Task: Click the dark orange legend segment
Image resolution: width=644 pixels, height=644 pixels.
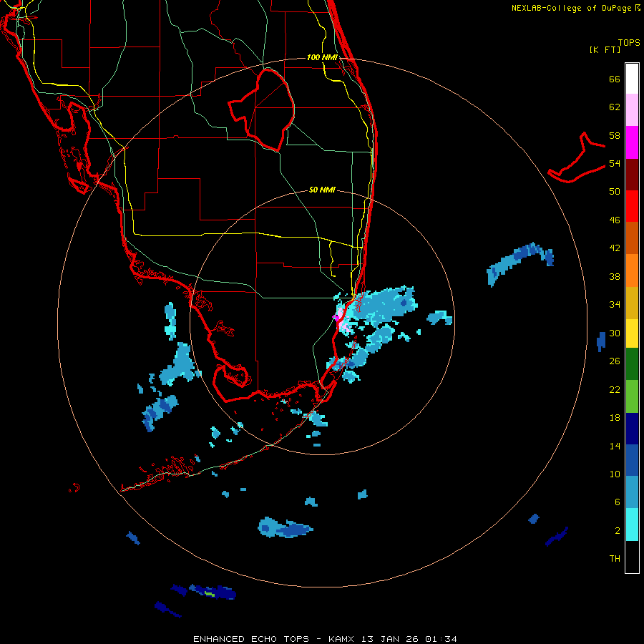Action: click(x=632, y=238)
